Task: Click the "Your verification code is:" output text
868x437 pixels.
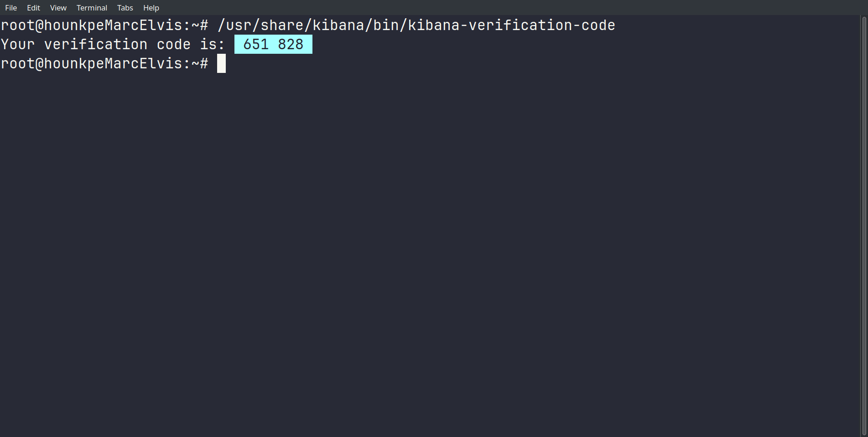Action: pos(113,45)
